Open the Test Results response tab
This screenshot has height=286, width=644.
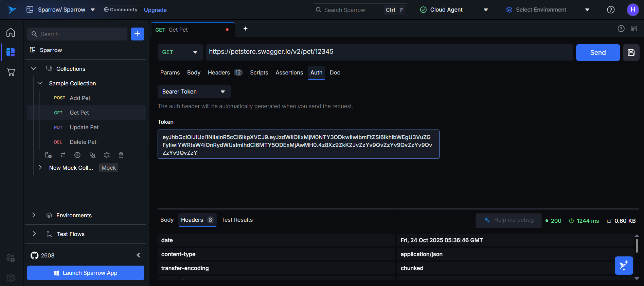(x=237, y=220)
